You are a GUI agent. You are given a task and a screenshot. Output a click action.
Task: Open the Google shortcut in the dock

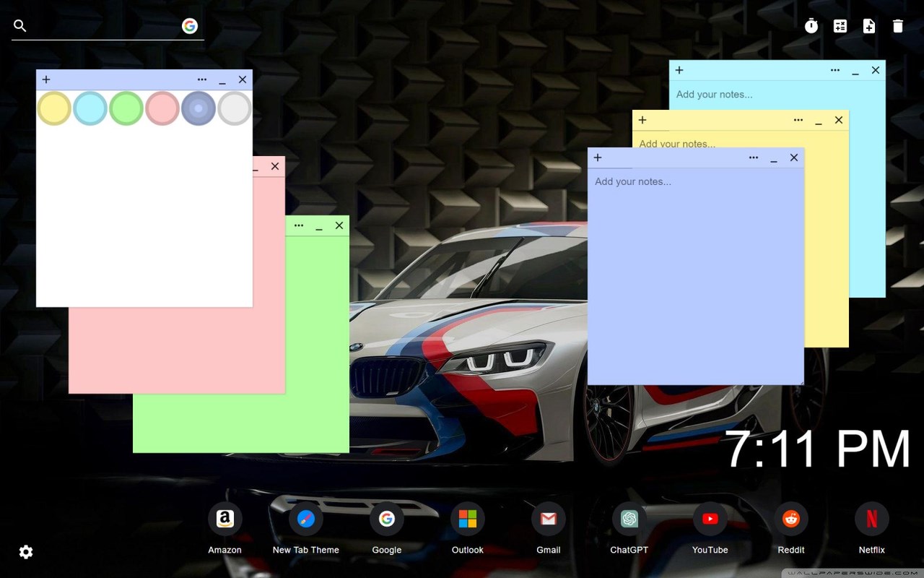click(387, 519)
